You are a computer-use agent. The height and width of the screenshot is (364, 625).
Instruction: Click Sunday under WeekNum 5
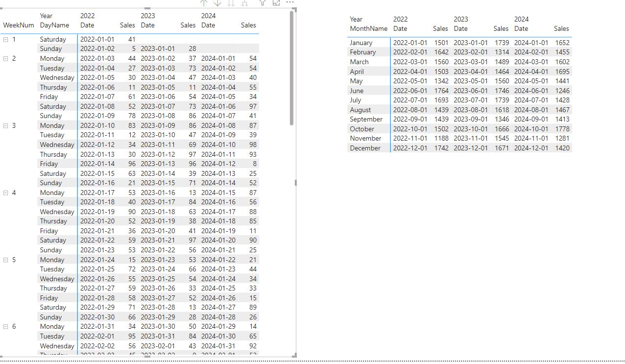coord(51,317)
